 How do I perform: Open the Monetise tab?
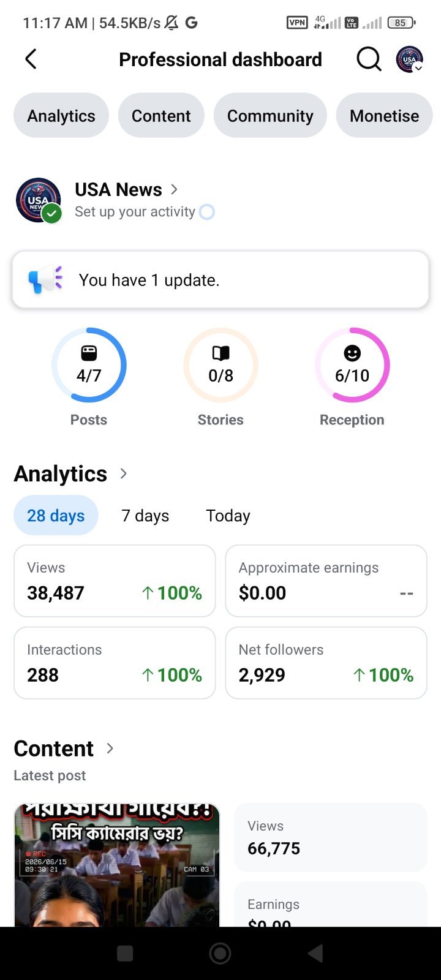385,116
